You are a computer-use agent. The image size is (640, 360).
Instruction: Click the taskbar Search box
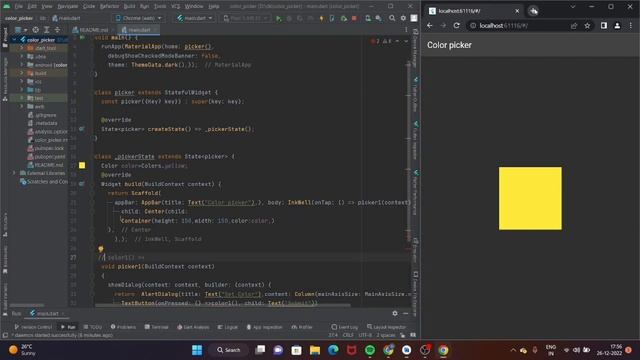[x=229, y=350]
